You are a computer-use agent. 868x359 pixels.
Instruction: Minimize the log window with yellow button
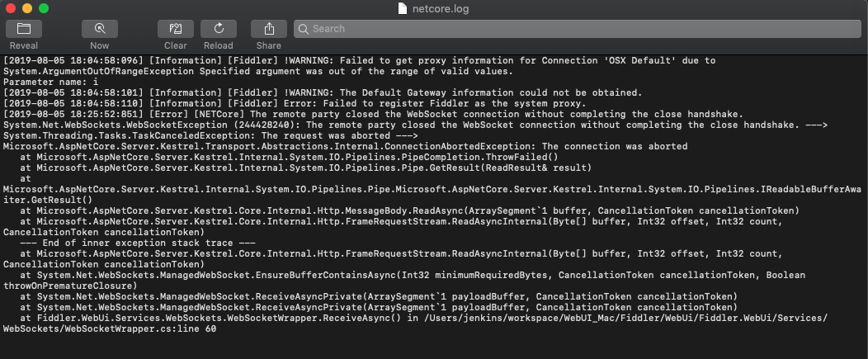pyautogui.click(x=27, y=8)
